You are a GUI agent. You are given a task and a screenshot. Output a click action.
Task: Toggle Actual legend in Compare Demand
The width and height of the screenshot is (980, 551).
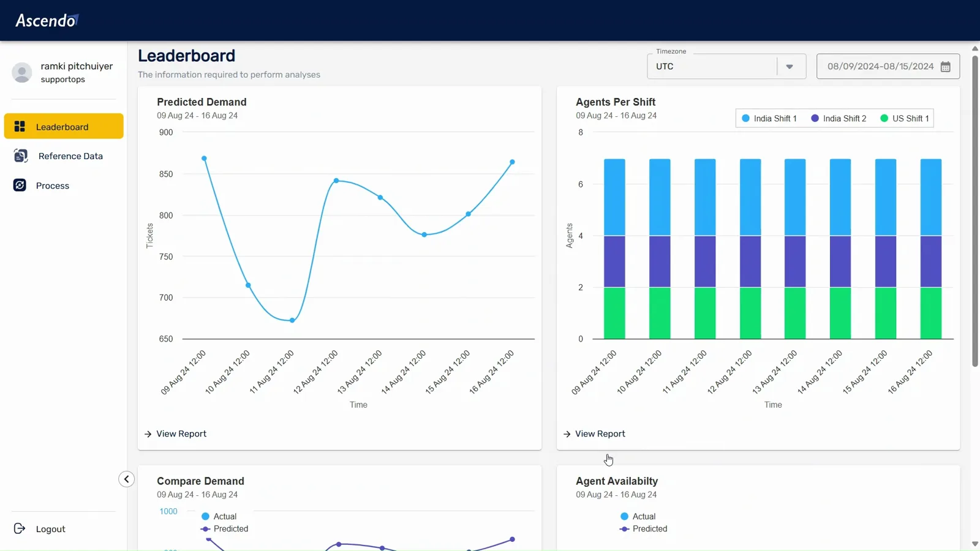(x=219, y=516)
